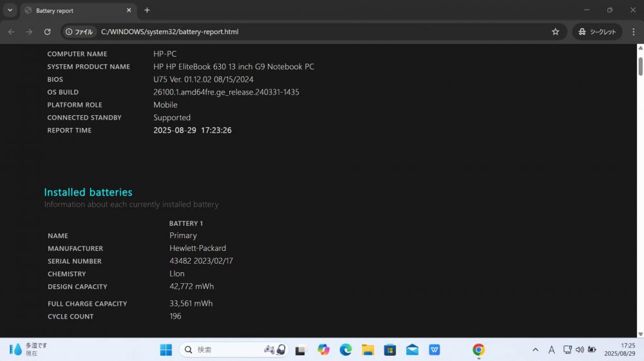Go back to previous page
The width and height of the screenshot is (644, 361).
(11, 32)
